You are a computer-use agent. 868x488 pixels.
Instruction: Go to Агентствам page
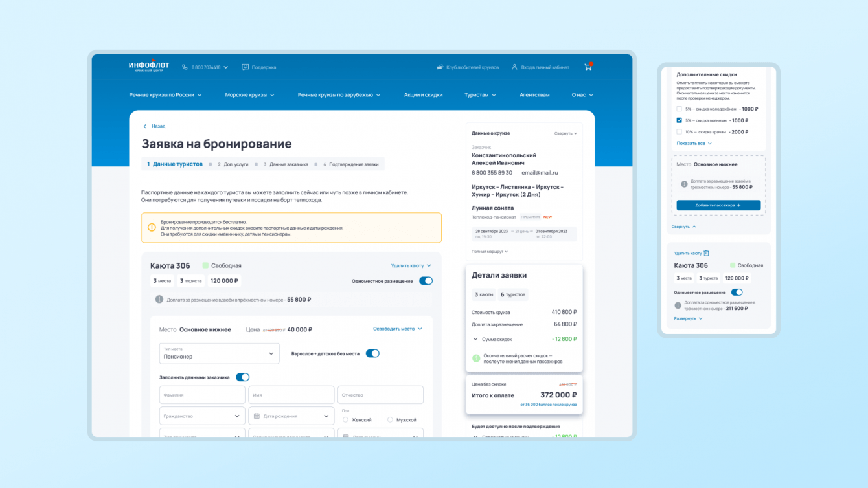[x=534, y=95]
